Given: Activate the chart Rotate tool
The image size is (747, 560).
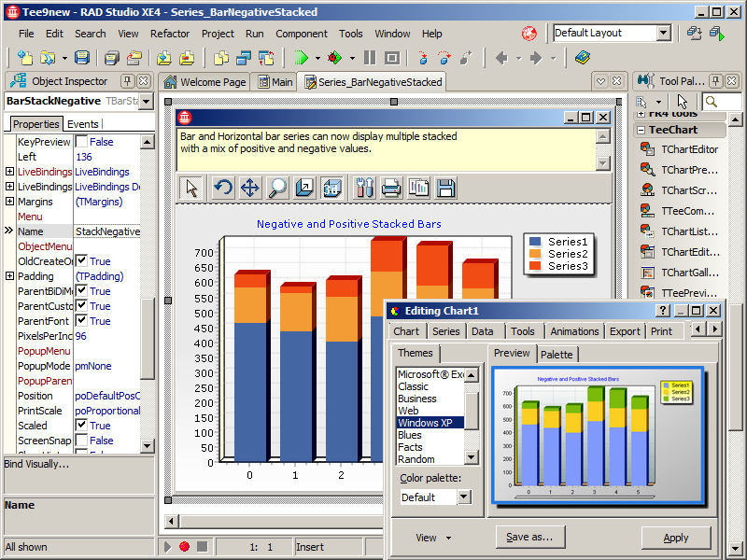Looking at the screenshot, I should tap(222, 189).
